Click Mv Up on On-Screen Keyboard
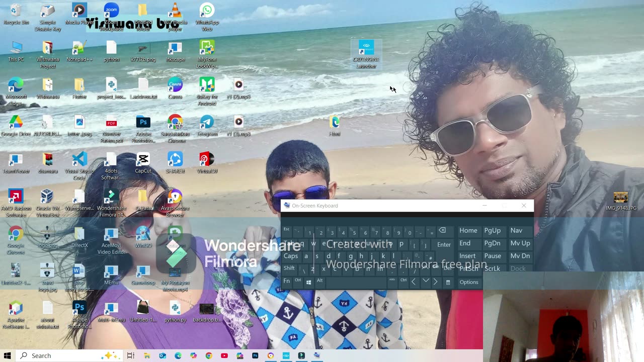Image resolution: width=644 pixels, height=362 pixels. (520, 243)
